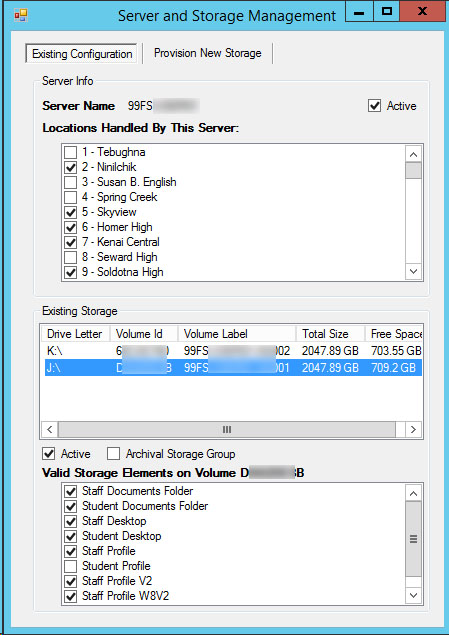
Task: Uncheck Staff Profile W8V2 element
Action: (71, 596)
